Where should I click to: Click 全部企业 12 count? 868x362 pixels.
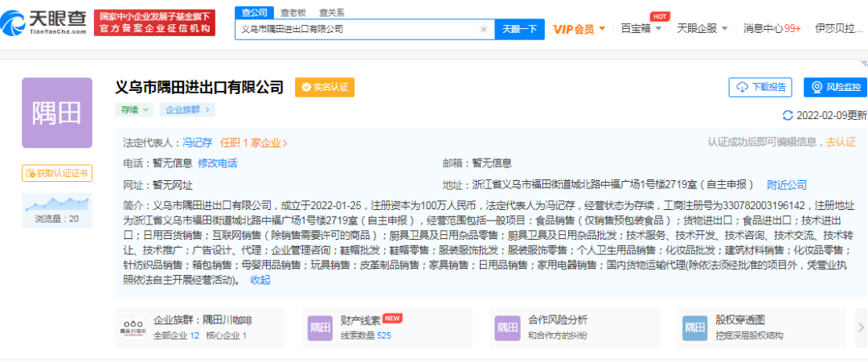tap(176, 335)
